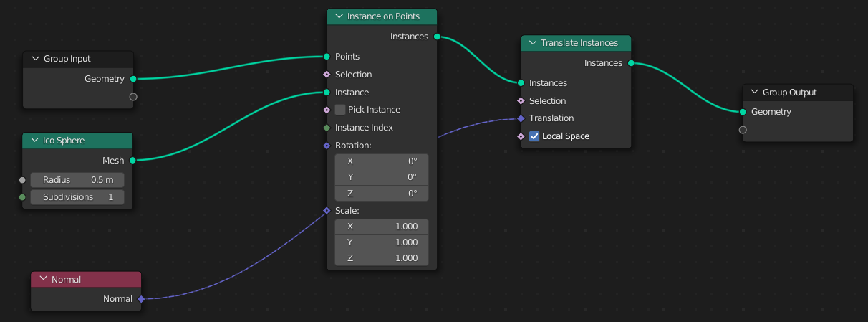Enable the Pick Instance checkbox
Screen dimensions: 868x322
click(x=340, y=110)
